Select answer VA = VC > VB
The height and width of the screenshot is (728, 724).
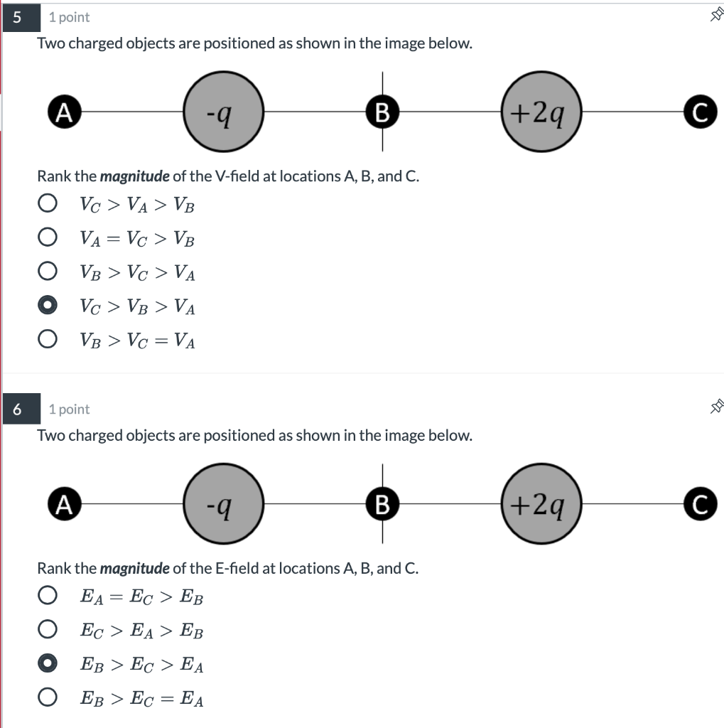pos(47,237)
